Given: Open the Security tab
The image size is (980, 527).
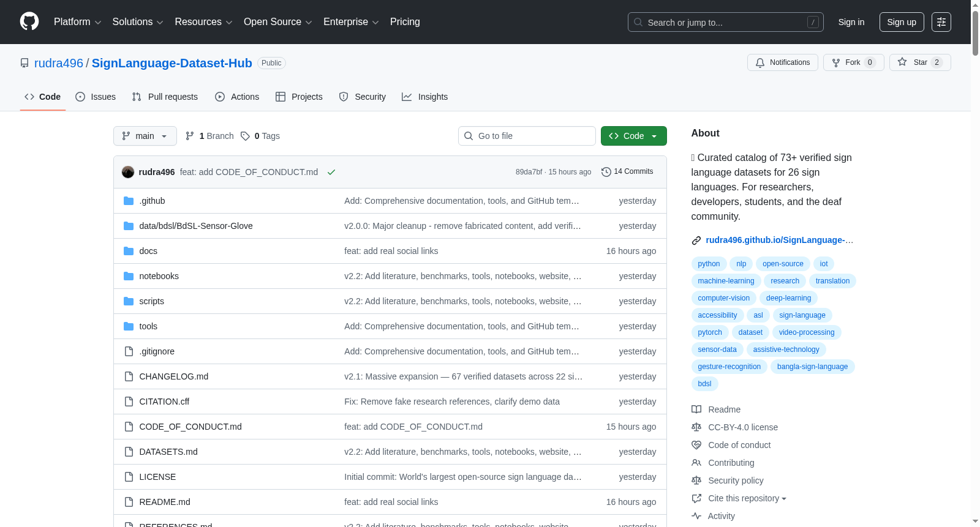Looking at the screenshot, I should click(x=363, y=97).
